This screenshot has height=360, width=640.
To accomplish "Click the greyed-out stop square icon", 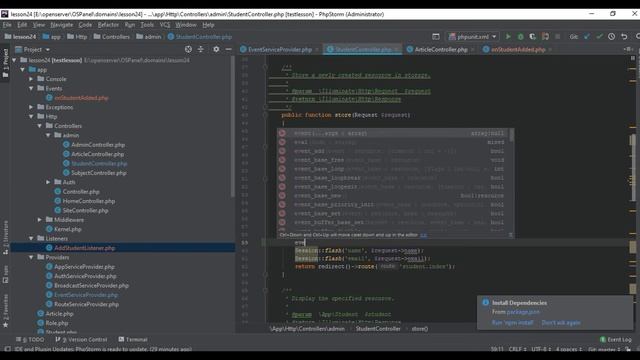I will pos(558,37).
